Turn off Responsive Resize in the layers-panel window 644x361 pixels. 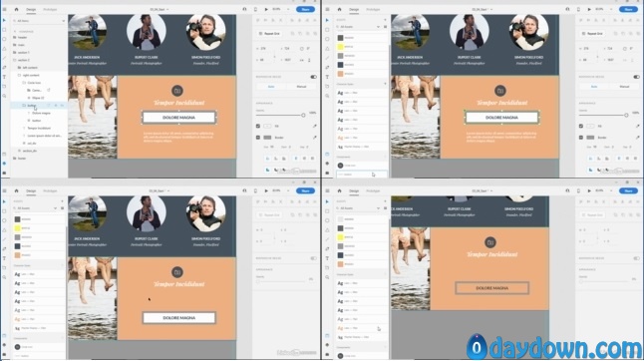pyautogui.click(x=313, y=77)
